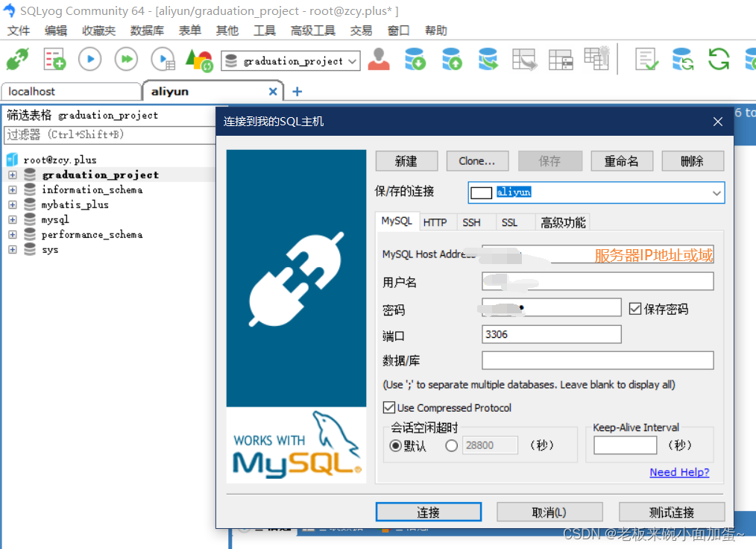Image resolution: width=756 pixels, height=549 pixels.
Task: Click the 端口 field showing 3306
Action: [552, 334]
